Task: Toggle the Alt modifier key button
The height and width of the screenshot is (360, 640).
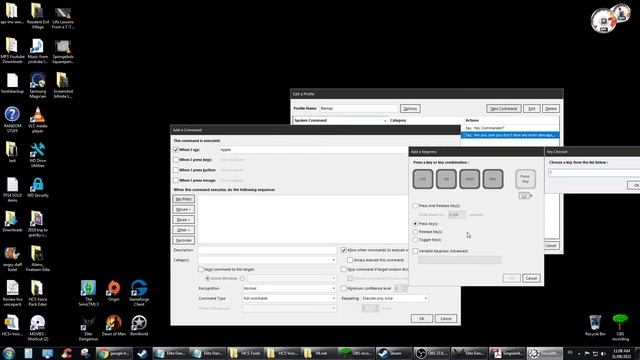Action: point(446,179)
